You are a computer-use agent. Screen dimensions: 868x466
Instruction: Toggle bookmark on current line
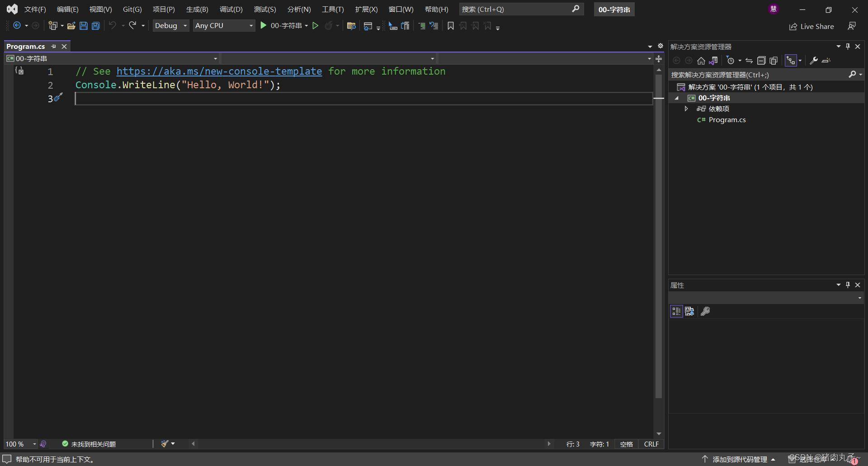tap(451, 26)
